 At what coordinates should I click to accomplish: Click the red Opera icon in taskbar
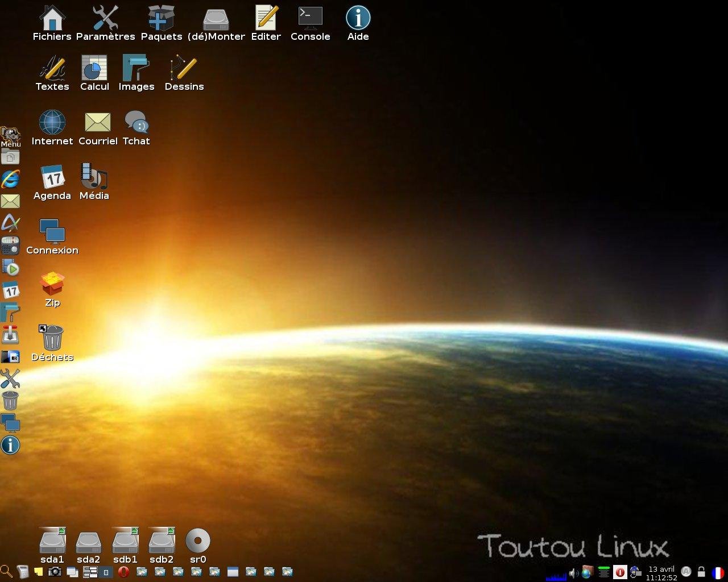pos(123,572)
